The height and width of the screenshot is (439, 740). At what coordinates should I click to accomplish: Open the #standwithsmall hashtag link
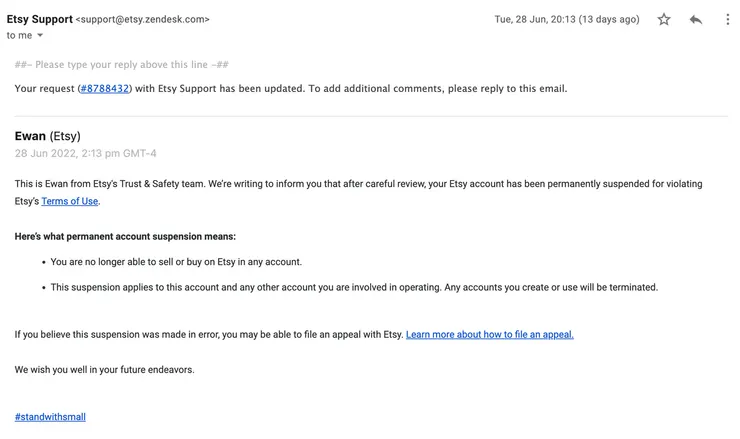(50, 416)
